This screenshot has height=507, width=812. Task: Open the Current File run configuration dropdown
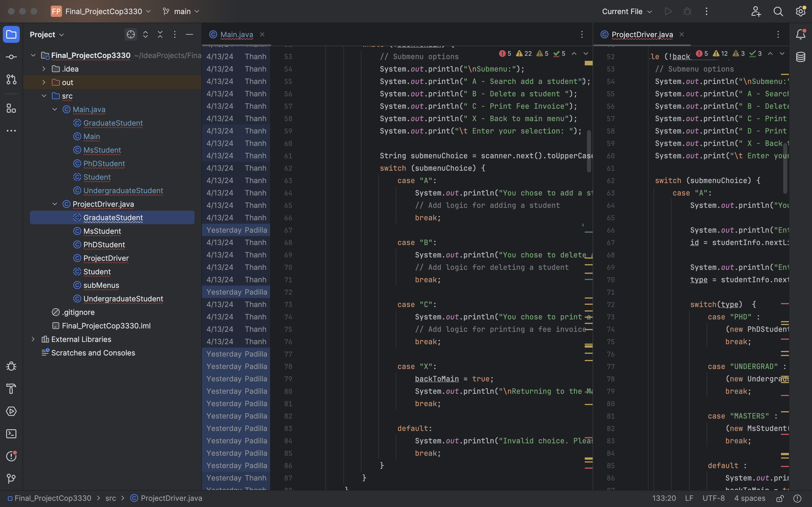pyautogui.click(x=626, y=11)
